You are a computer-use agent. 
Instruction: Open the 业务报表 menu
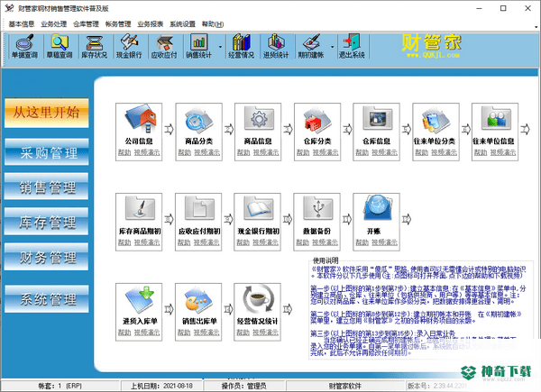pos(150,23)
